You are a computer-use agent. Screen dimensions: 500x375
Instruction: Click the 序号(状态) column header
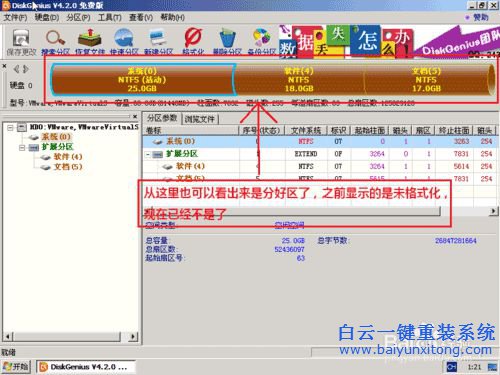click(x=262, y=130)
